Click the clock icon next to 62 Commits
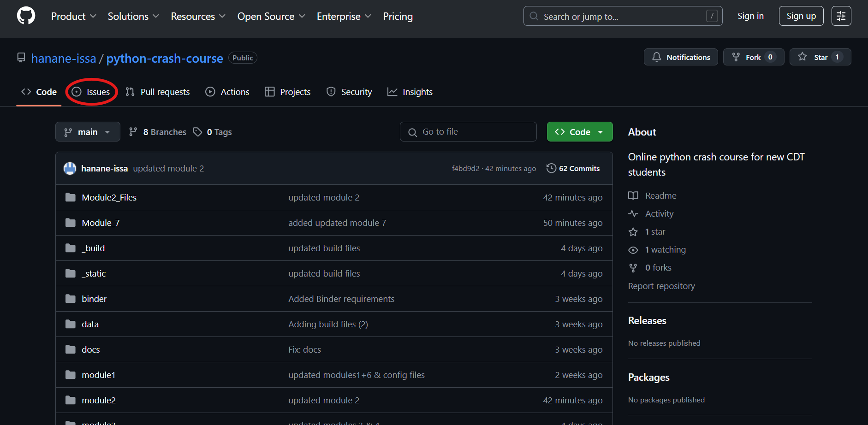 pyautogui.click(x=552, y=168)
